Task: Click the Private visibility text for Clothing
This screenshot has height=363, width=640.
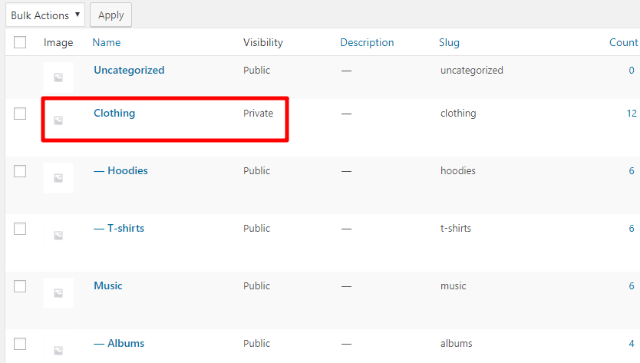Action: [258, 113]
